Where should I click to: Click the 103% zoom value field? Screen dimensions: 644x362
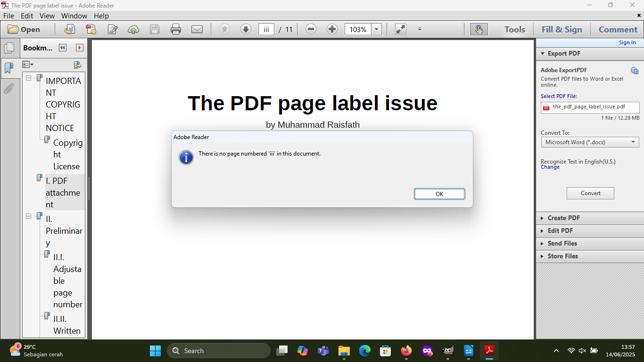coord(358,29)
